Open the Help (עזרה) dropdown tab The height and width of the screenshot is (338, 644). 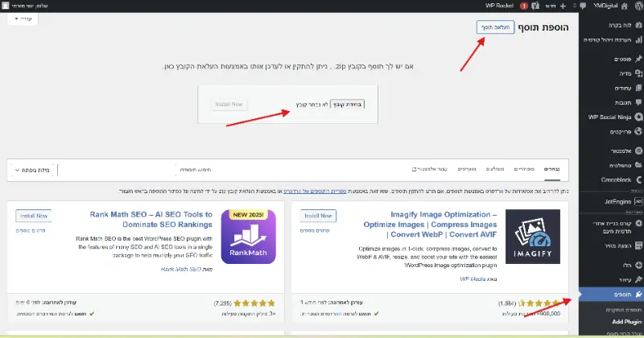[23, 19]
